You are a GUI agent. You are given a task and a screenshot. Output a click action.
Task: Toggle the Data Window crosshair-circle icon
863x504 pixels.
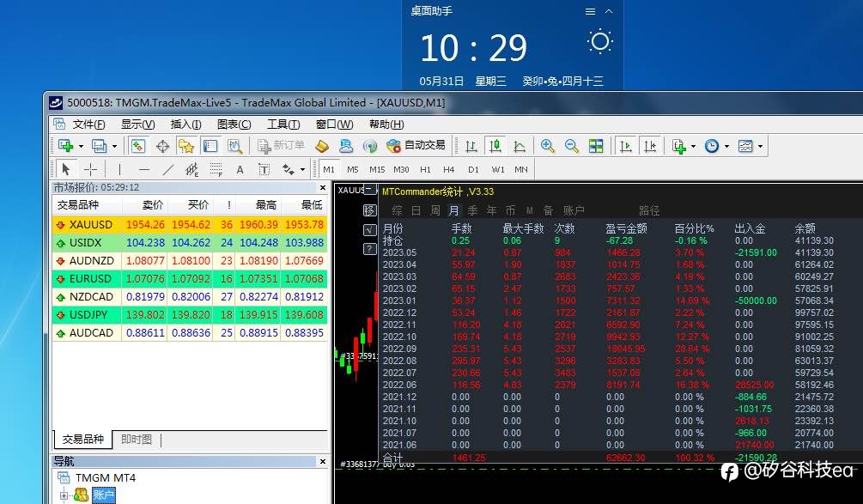(x=162, y=146)
